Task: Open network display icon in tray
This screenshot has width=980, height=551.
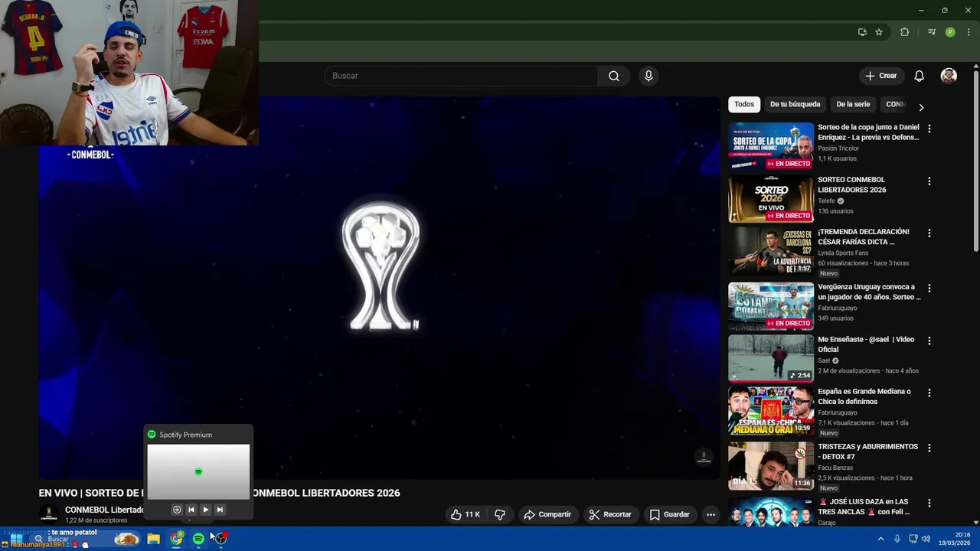Action: 913,539
